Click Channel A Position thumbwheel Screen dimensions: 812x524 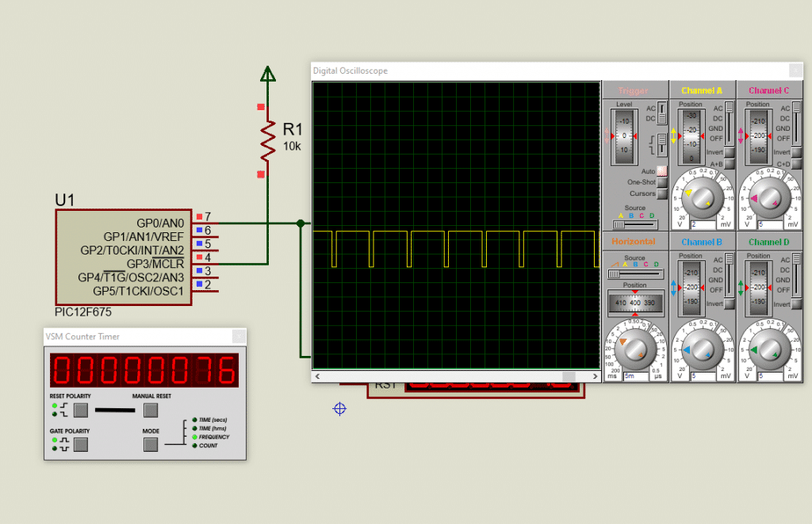pyautogui.click(x=691, y=136)
